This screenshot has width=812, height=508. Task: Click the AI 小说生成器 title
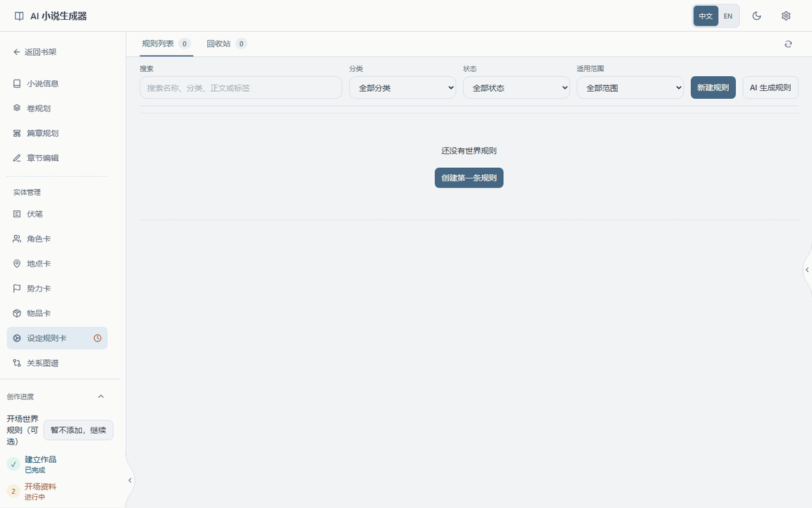tap(59, 16)
